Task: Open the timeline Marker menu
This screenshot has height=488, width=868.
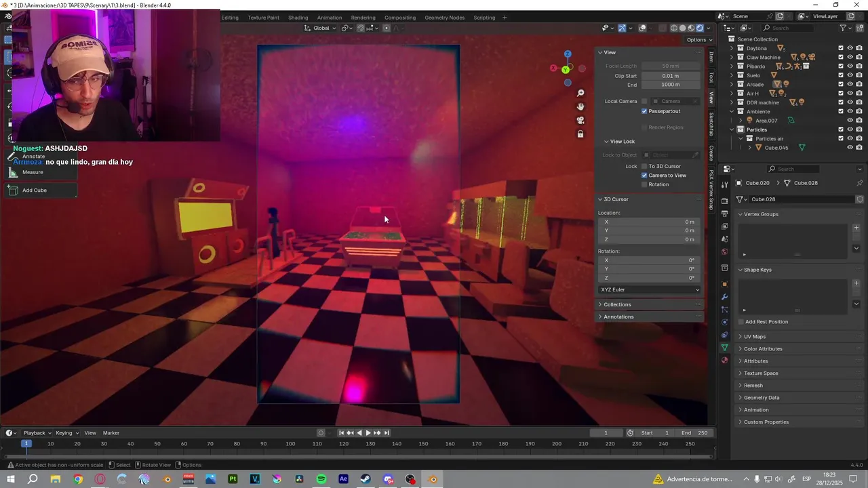Action: (x=111, y=433)
